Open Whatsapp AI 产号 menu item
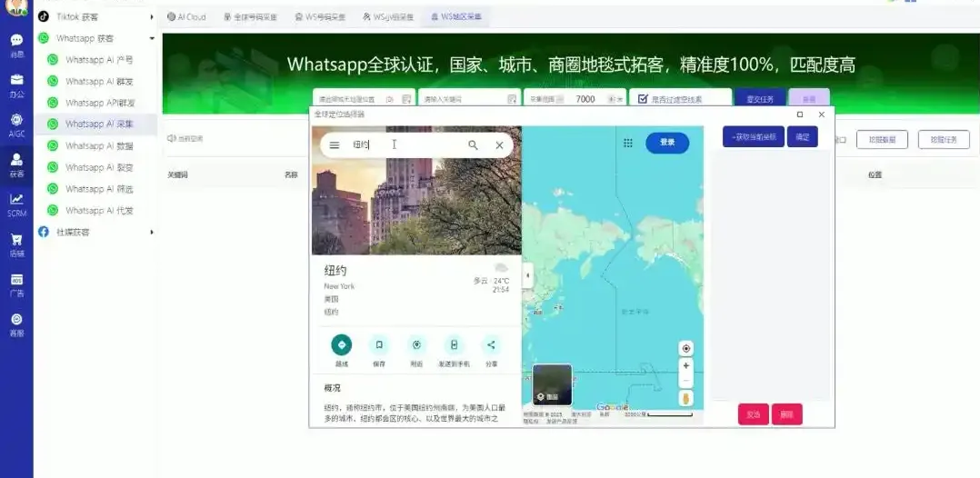This screenshot has height=478, width=980. (x=99, y=60)
